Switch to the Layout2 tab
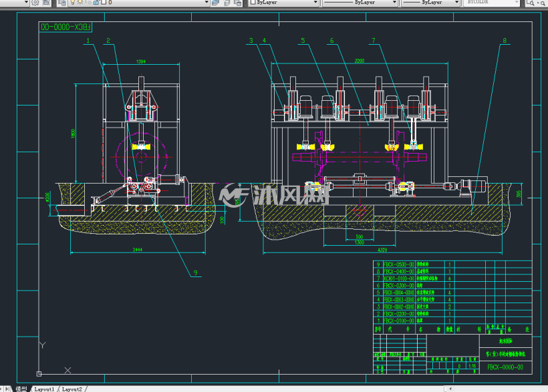This screenshot has width=548, height=392. [72, 389]
